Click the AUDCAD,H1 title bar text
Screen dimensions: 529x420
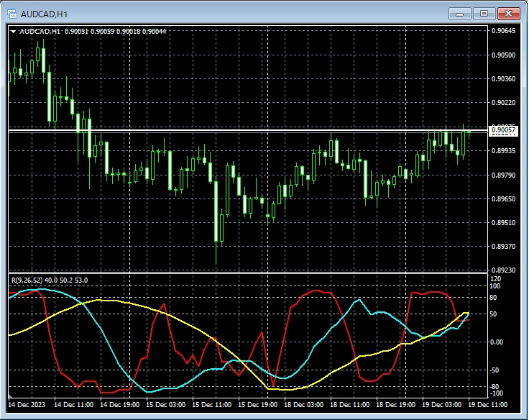[46, 13]
